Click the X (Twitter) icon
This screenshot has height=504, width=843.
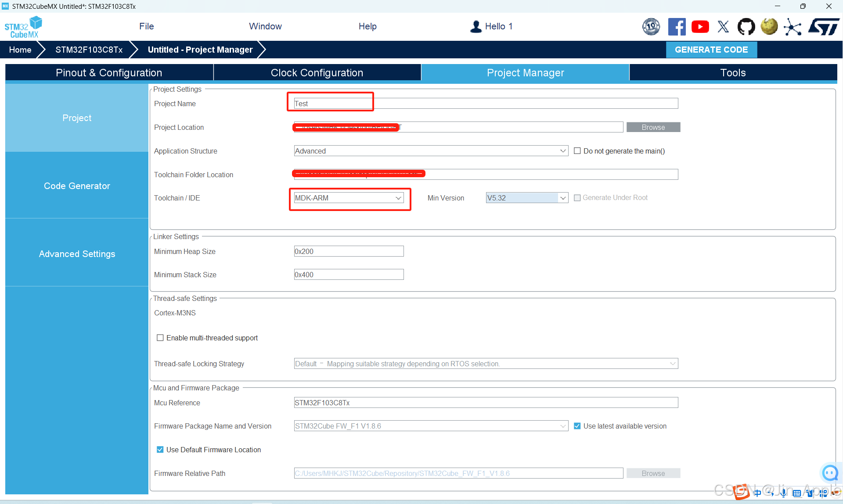point(723,27)
